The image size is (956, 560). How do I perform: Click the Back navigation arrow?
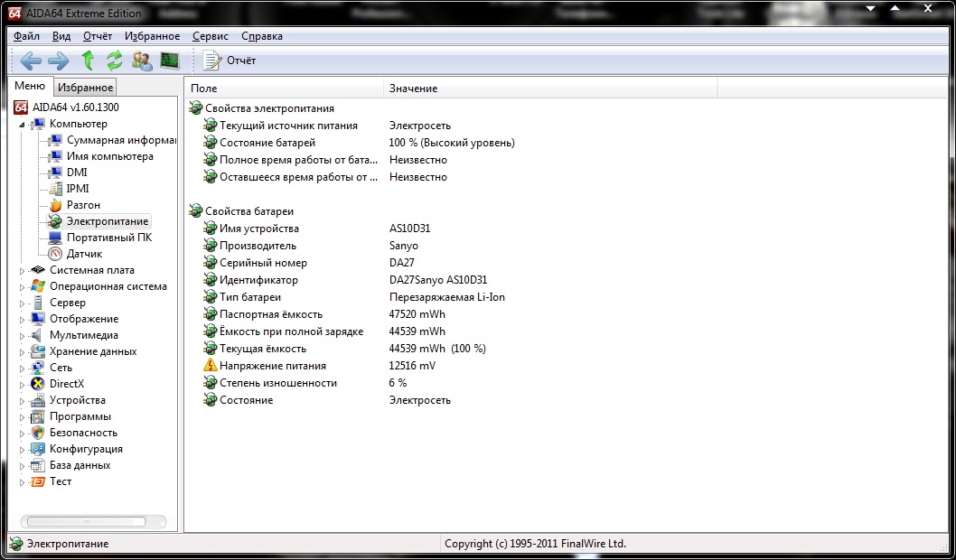[x=31, y=61]
